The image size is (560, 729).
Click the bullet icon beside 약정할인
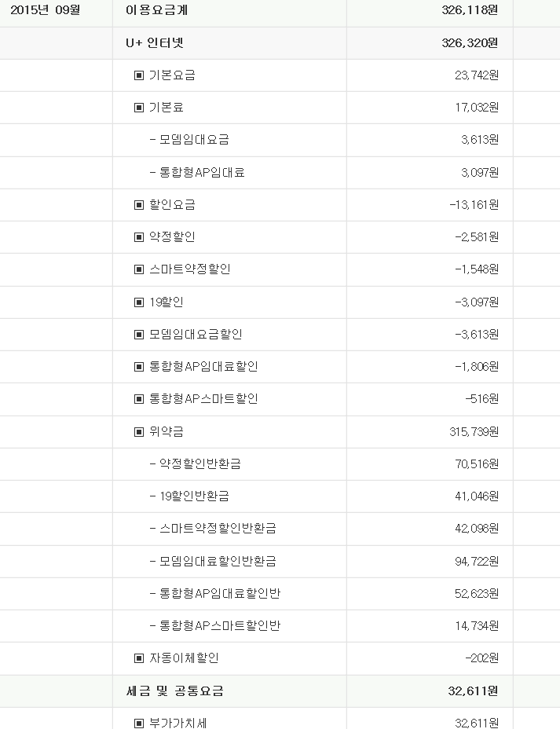(138, 237)
